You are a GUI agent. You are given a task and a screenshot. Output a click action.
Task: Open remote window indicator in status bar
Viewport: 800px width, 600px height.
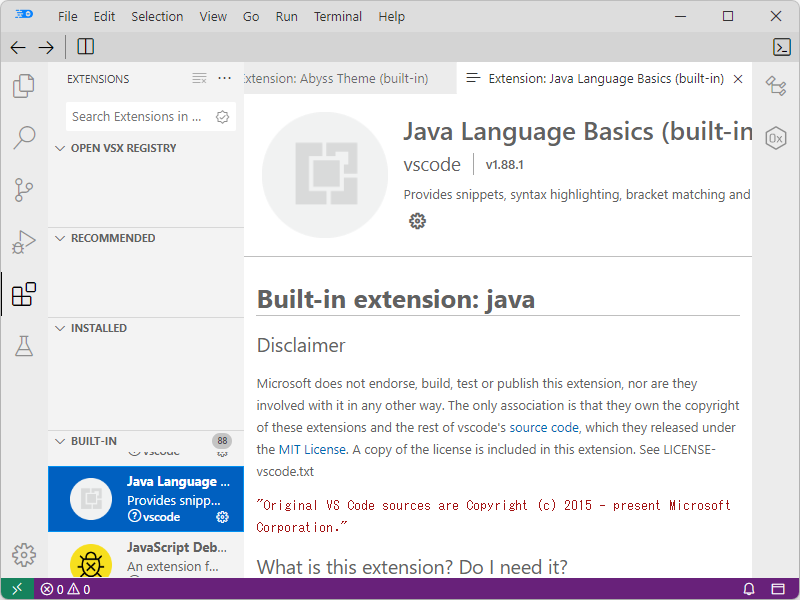point(17,589)
